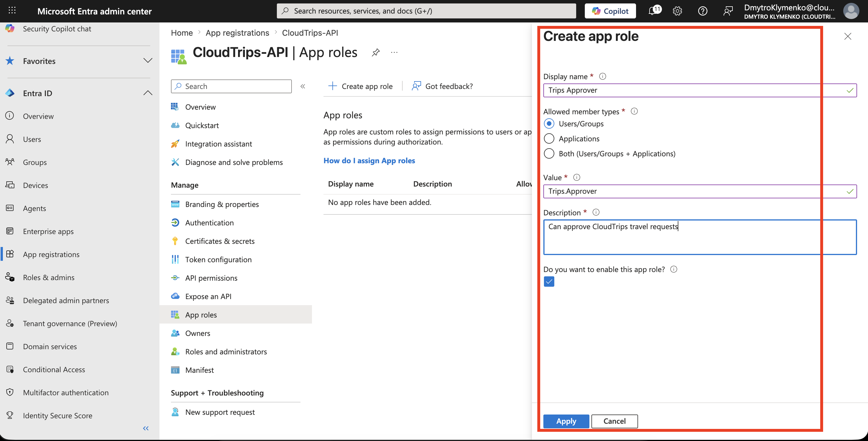Image resolution: width=868 pixels, height=441 pixels.
Task: Open Identity Secure Score
Action: click(x=58, y=415)
